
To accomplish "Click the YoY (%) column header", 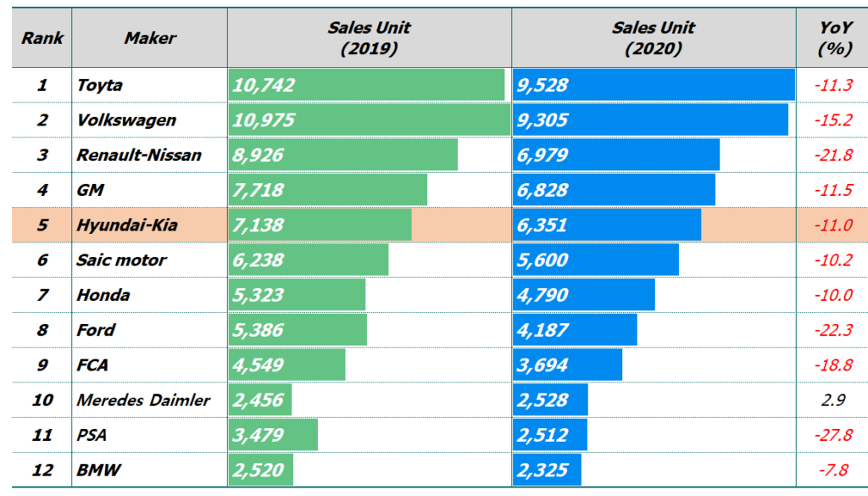I will click(835, 38).
